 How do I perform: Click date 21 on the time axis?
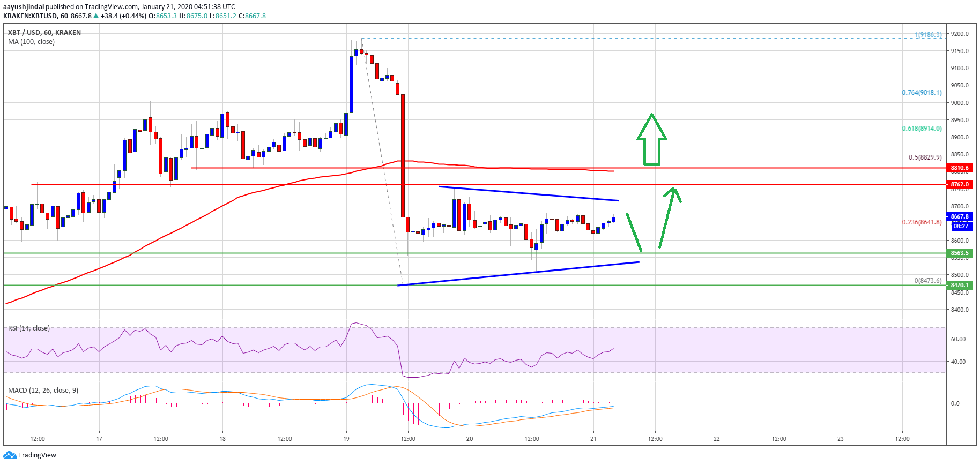tap(593, 439)
